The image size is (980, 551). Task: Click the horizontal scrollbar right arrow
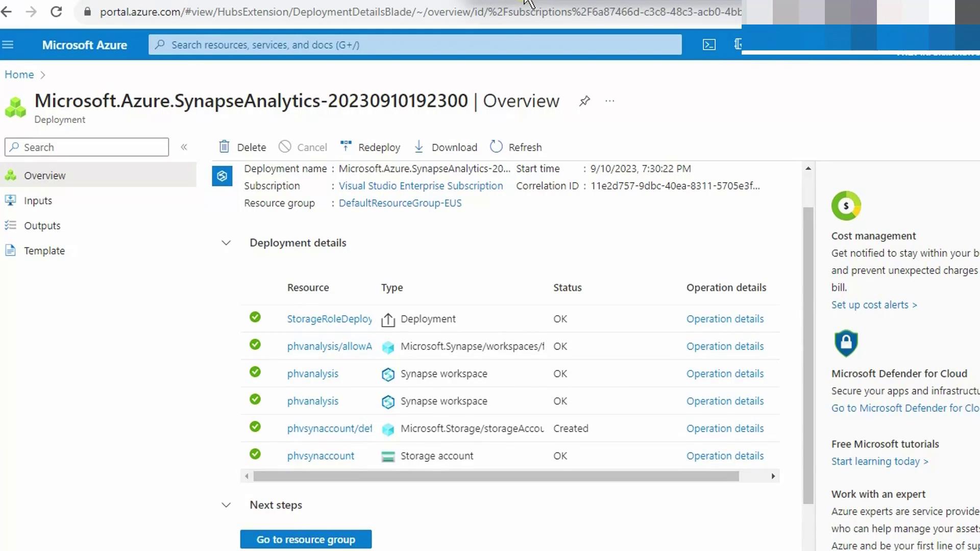click(x=773, y=476)
